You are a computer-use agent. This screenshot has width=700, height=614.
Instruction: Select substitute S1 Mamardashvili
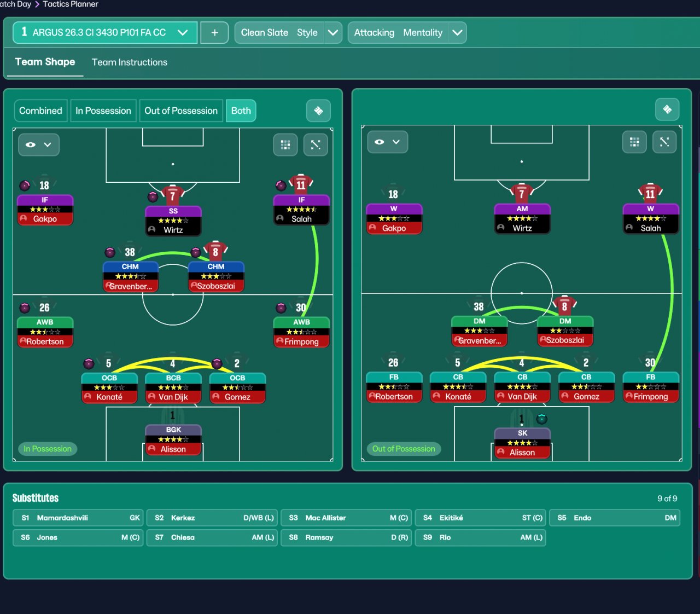pyautogui.click(x=78, y=518)
